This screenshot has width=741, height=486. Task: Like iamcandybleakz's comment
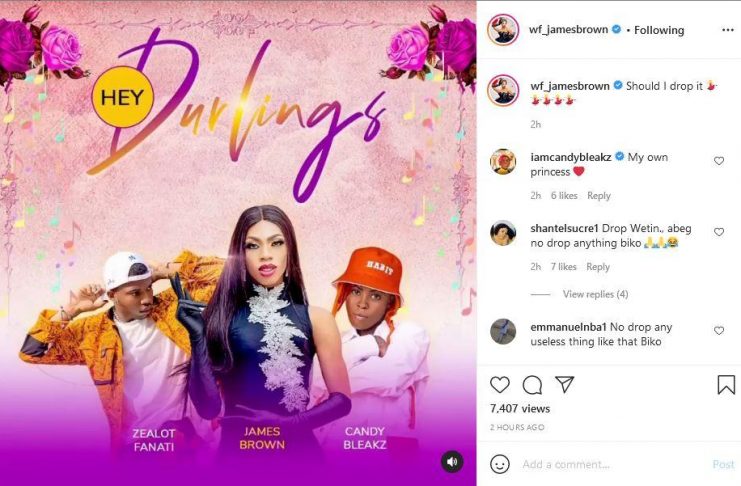[x=719, y=161]
